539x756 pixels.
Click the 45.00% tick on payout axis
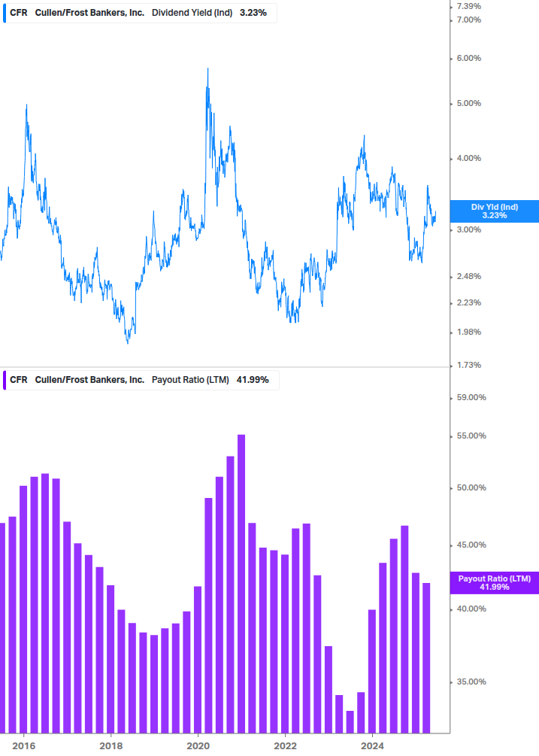[471, 545]
